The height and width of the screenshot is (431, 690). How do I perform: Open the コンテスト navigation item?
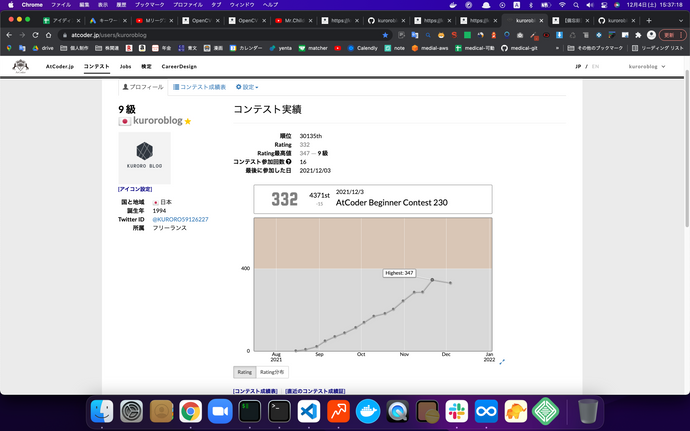96,66
